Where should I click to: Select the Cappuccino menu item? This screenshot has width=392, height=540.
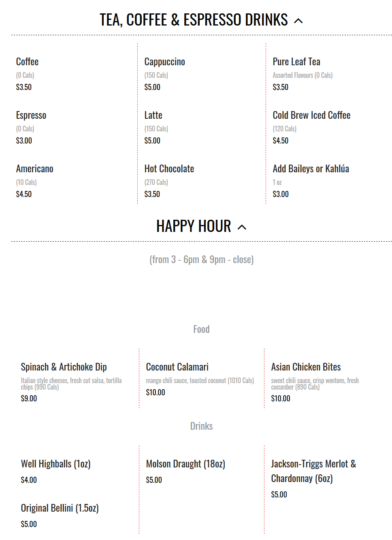164,62
